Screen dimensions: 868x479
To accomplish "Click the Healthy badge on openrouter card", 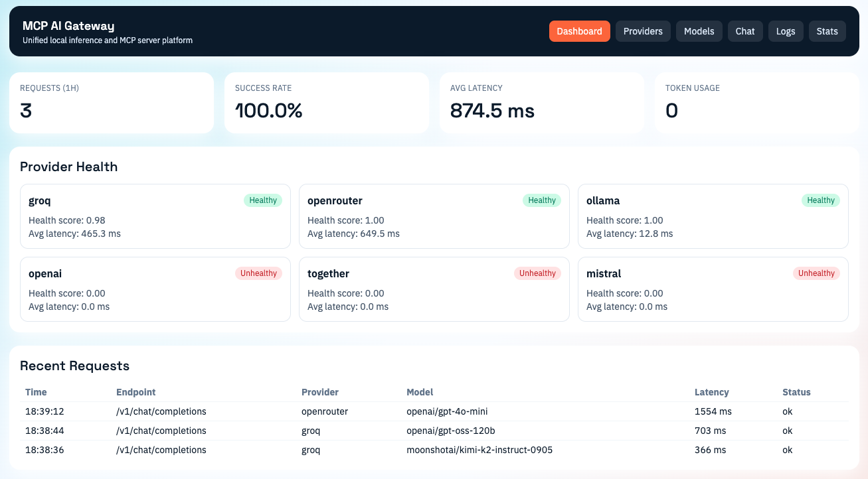I will coord(542,200).
